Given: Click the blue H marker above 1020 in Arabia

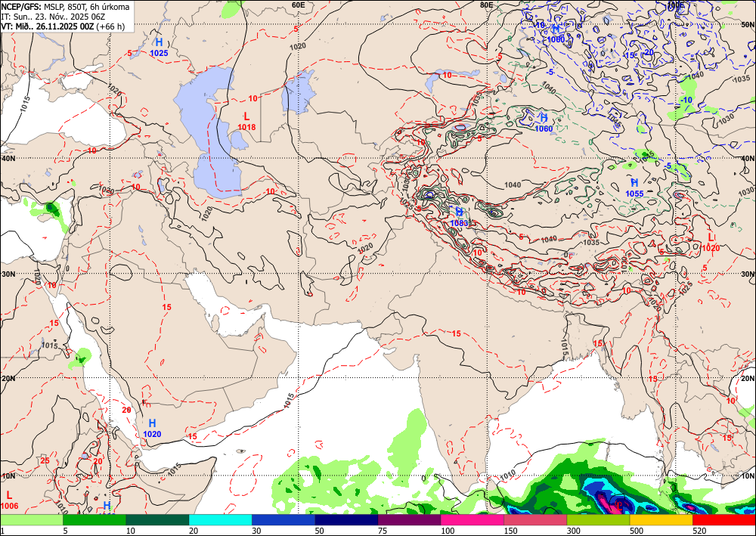Looking at the screenshot, I should (152, 423).
